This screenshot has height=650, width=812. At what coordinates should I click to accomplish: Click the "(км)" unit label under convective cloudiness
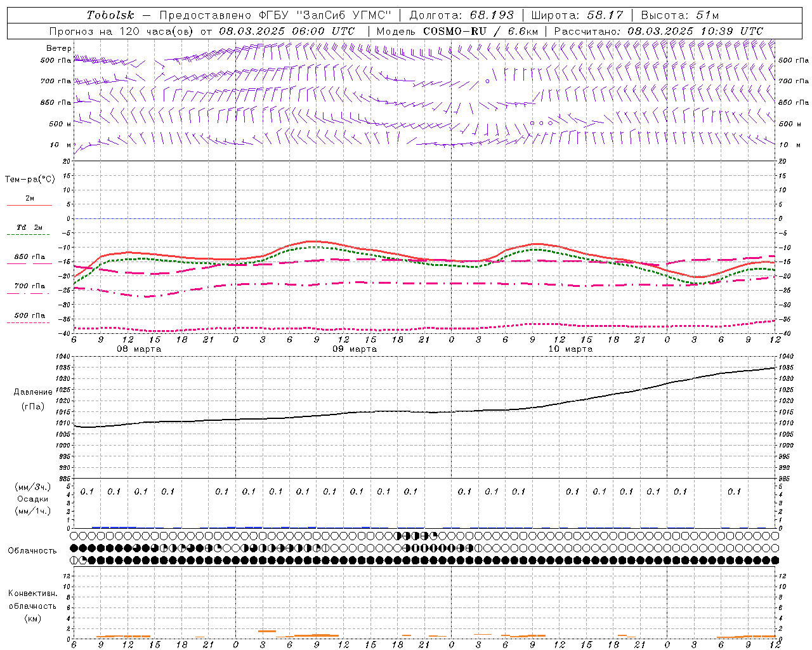(x=32, y=618)
